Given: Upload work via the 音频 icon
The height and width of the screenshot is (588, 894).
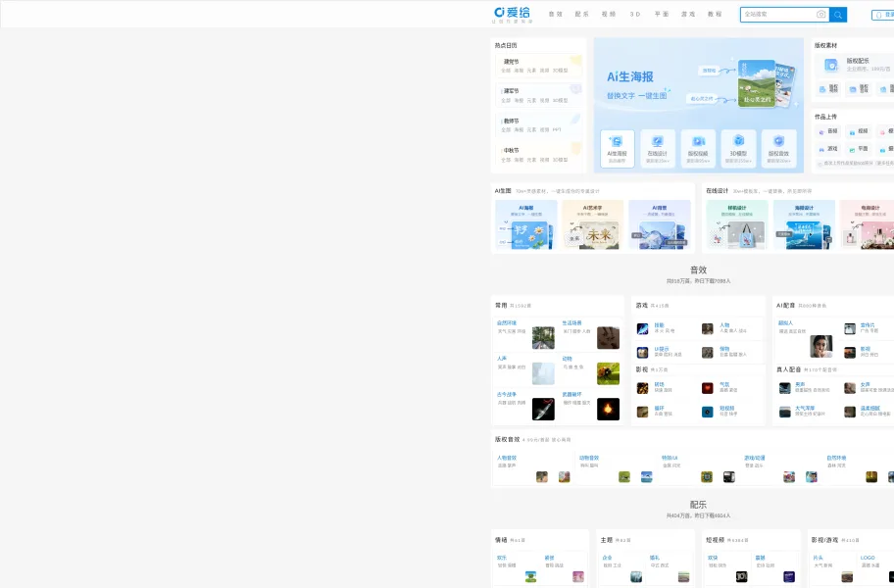Looking at the screenshot, I should tap(821, 131).
